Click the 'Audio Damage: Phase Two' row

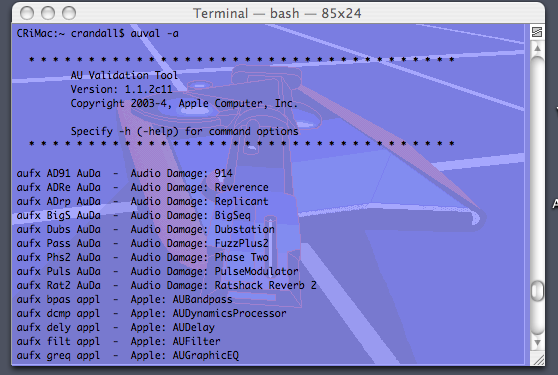pyautogui.click(x=142, y=258)
